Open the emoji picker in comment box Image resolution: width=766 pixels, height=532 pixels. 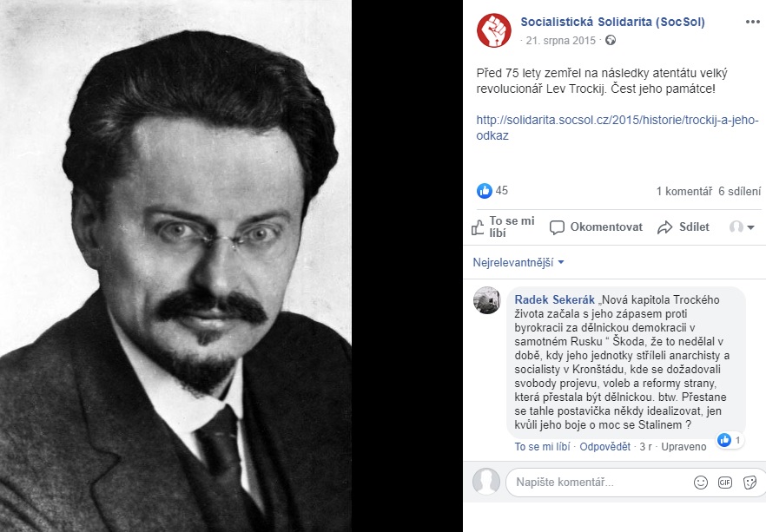click(701, 483)
